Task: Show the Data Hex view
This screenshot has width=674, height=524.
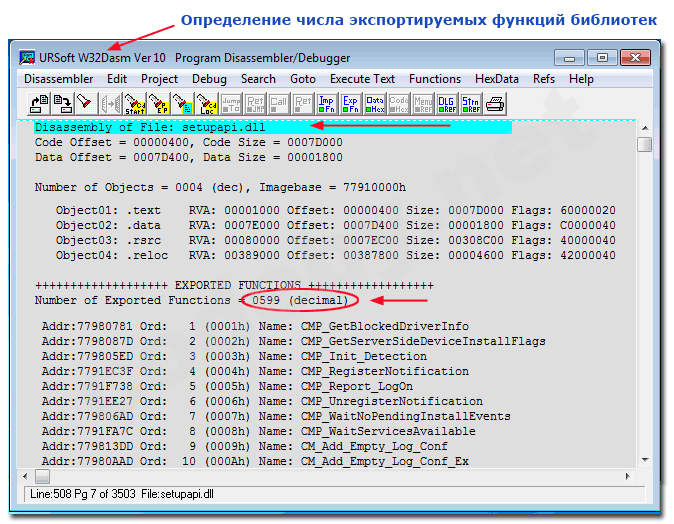Action: pos(375,104)
